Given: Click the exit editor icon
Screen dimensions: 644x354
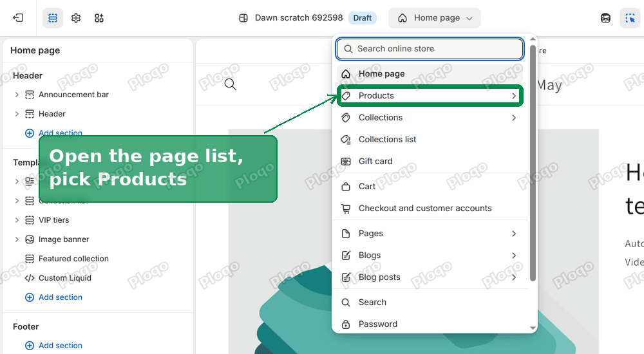Looking at the screenshot, I should coord(18,17).
